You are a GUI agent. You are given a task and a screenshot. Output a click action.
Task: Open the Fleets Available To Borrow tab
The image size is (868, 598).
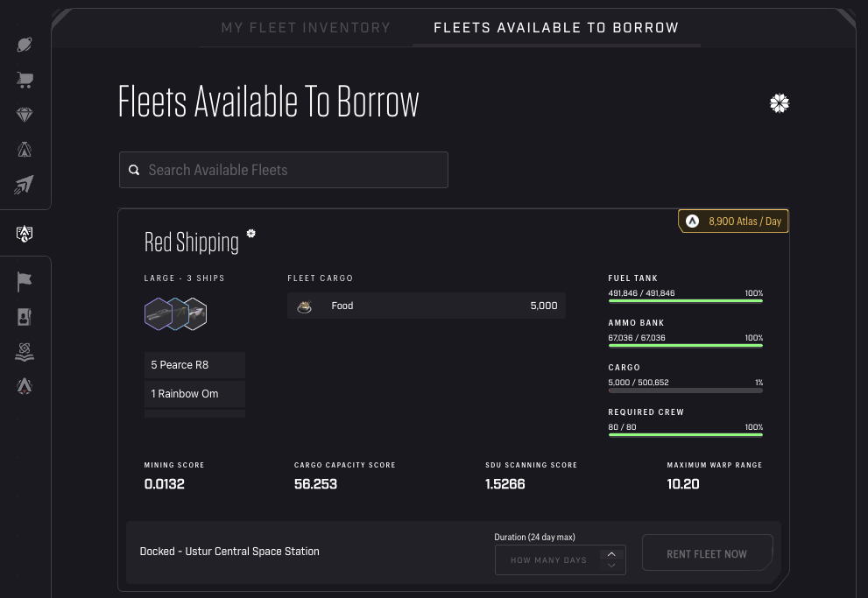556,27
